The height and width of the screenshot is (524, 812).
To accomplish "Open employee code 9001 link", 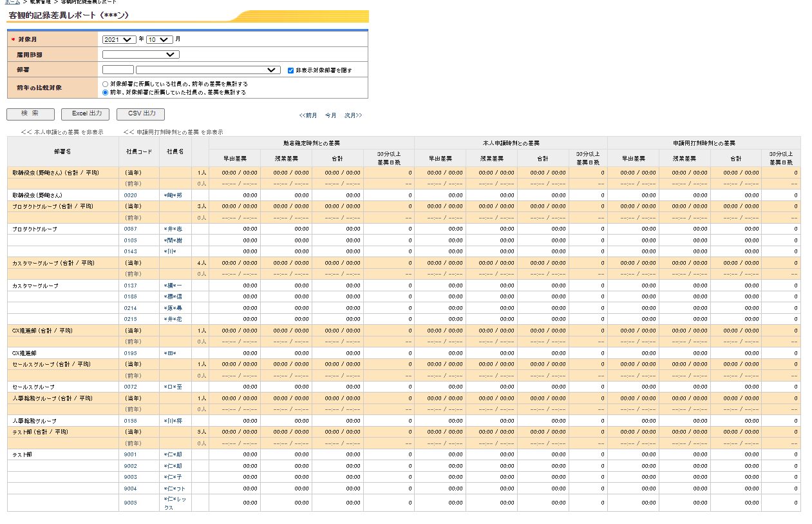I will click(x=130, y=454).
